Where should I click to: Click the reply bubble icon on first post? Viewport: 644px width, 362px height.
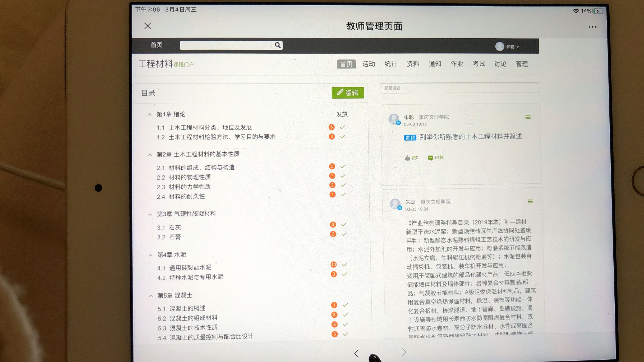431,158
